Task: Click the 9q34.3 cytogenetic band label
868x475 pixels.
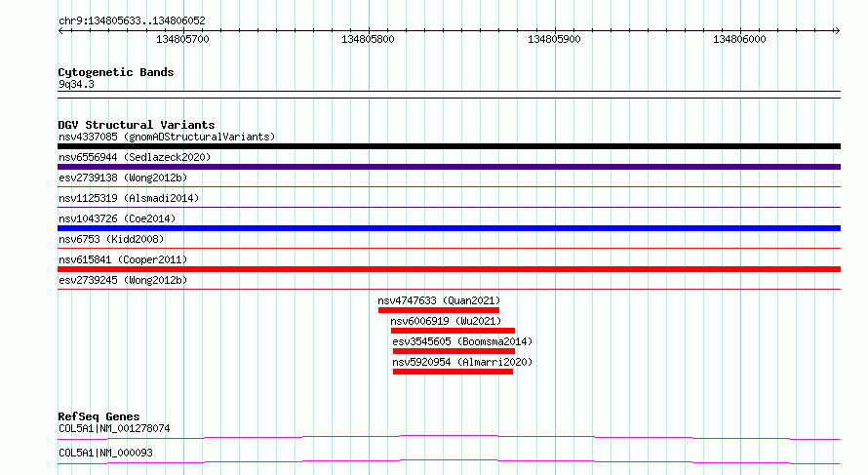Action: (76, 84)
